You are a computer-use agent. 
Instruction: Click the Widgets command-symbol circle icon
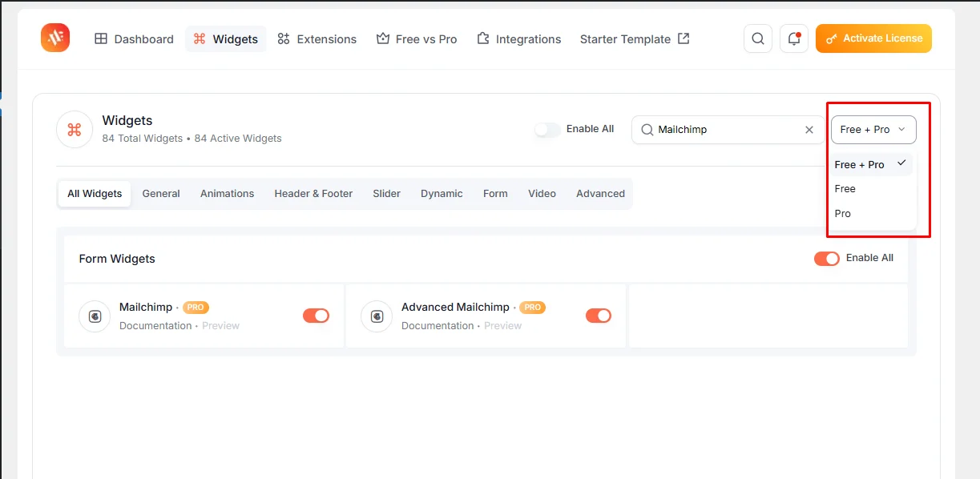75,130
